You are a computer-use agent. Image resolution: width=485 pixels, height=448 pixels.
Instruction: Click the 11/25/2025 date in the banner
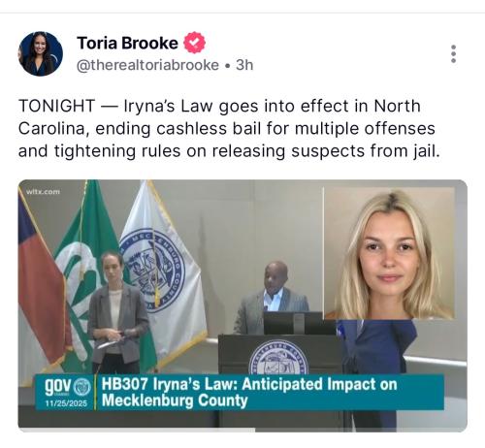[66, 403]
